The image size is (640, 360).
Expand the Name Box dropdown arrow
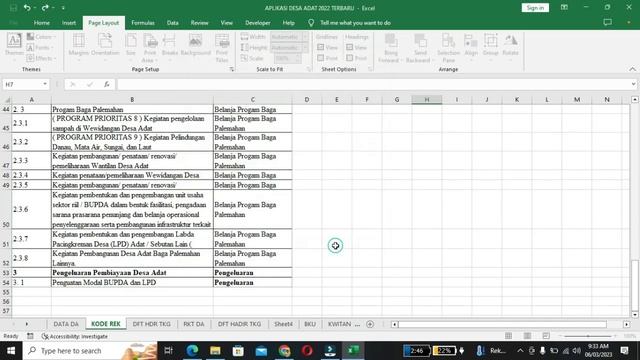[x=45, y=84]
